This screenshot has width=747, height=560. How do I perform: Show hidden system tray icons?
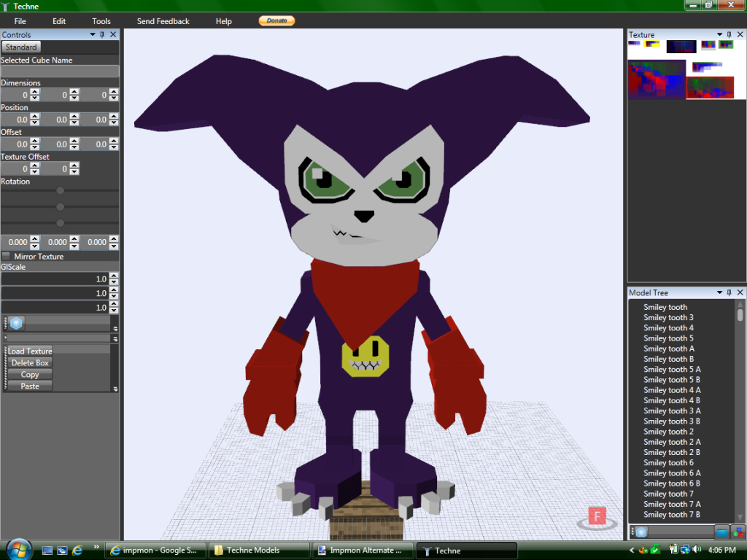pyautogui.click(x=632, y=550)
